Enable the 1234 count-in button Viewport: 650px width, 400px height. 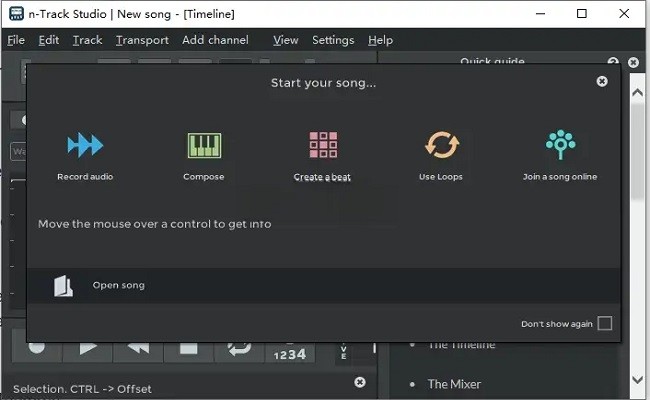[x=288, y=353]
